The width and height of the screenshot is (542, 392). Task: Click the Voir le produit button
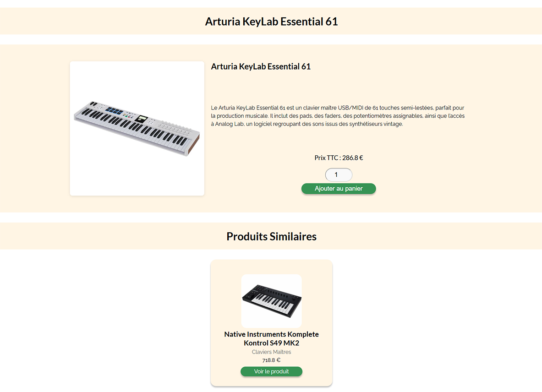(271, 371)
